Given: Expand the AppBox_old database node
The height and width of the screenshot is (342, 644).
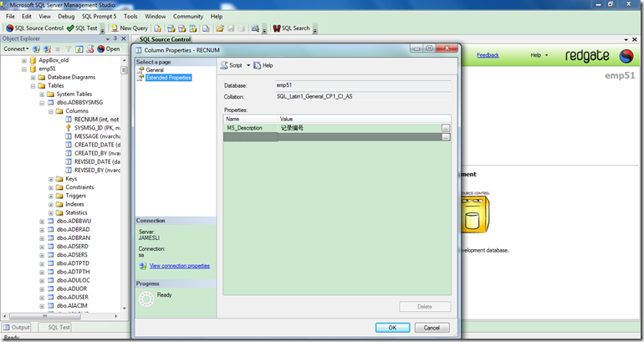Looking at the screenshot, I should 24,60.
